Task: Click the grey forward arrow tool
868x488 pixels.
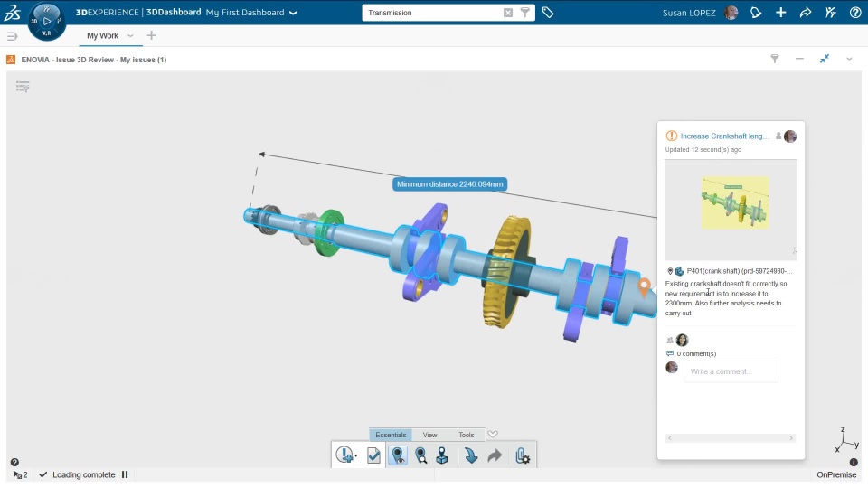Action: [495, 455]
